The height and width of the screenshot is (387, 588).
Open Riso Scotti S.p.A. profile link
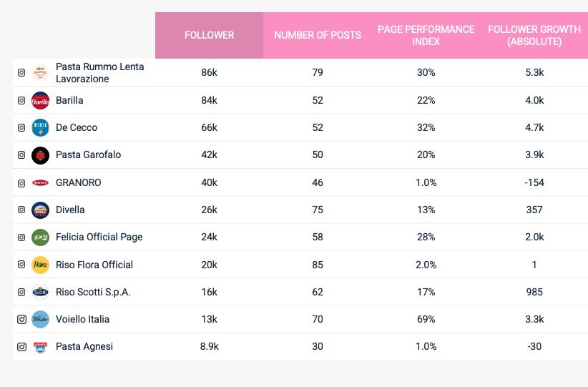[93, 293]
